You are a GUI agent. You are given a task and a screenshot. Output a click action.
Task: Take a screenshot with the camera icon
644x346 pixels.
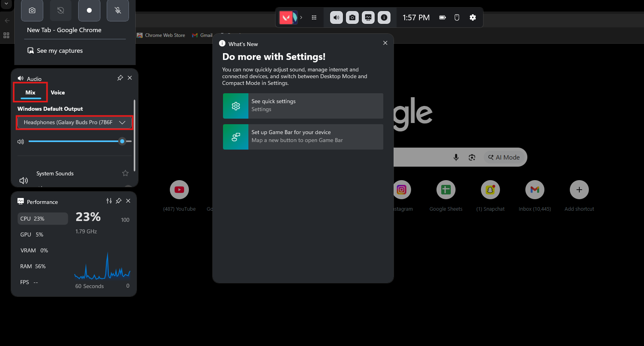click(32, 11)
